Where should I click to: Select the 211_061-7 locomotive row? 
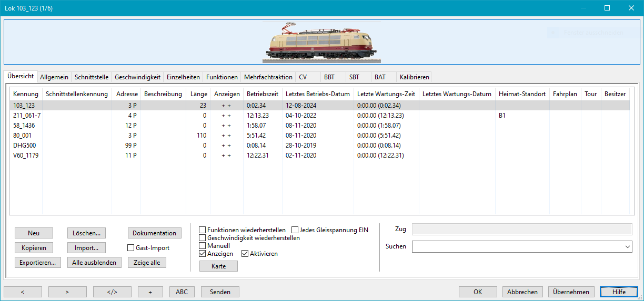27,116
